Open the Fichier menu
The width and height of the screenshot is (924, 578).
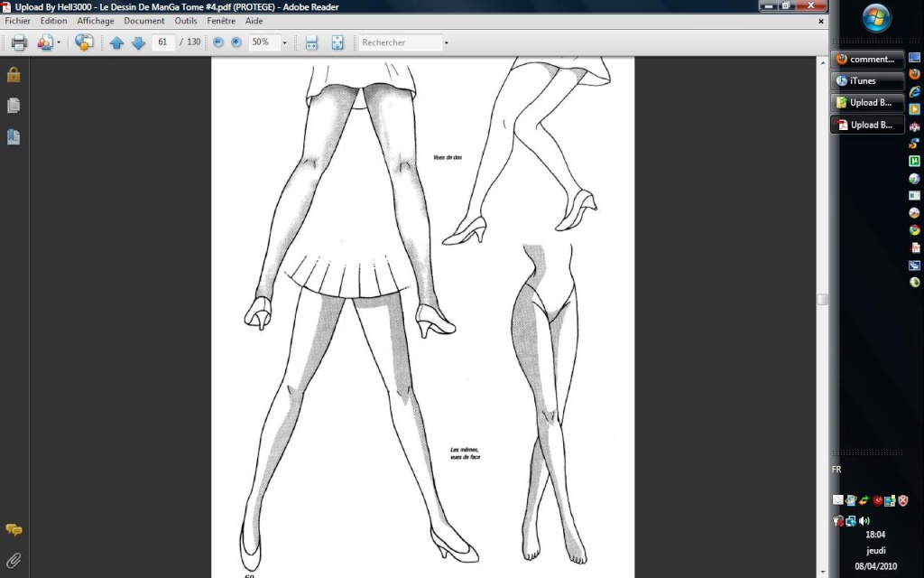pos(18,21)
